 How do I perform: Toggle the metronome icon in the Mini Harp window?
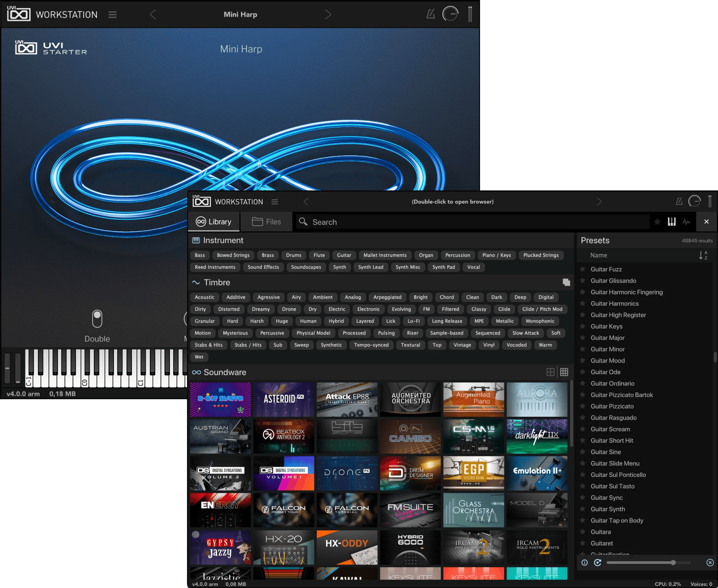430,14
